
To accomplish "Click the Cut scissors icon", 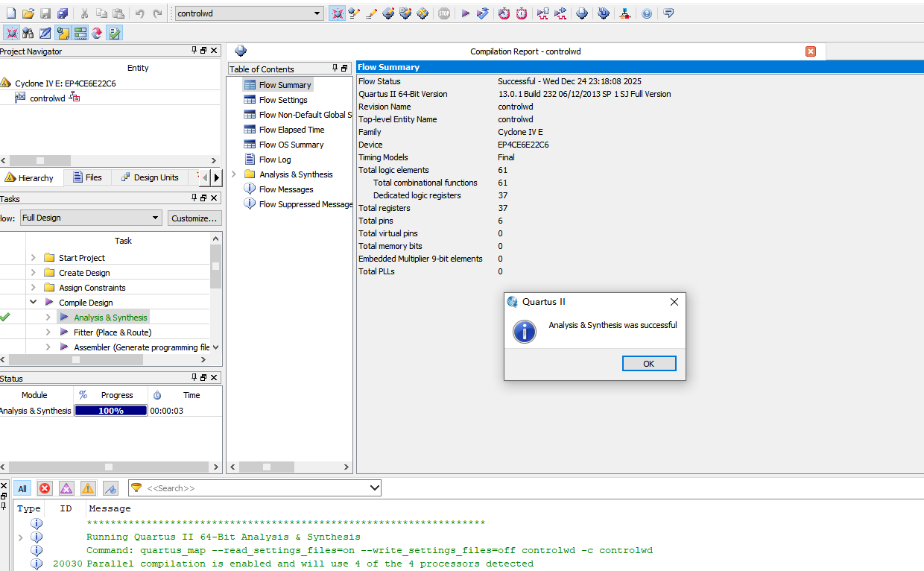I will (84, 13).
